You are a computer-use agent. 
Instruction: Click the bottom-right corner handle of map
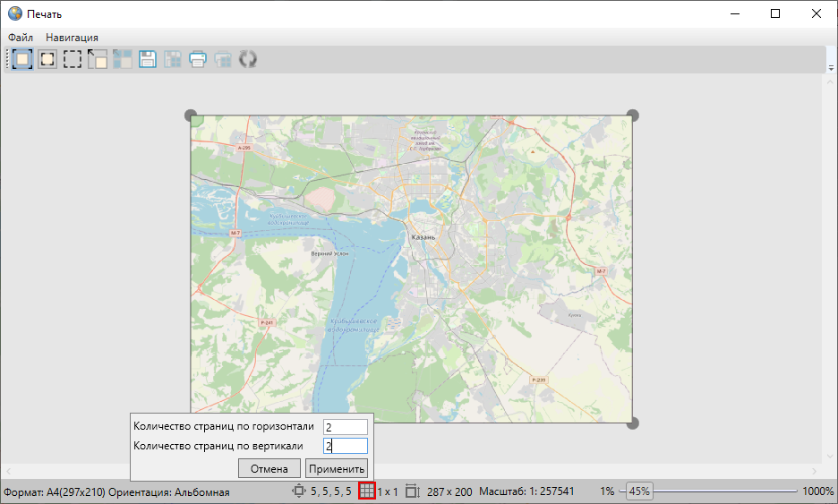(632, 423)
